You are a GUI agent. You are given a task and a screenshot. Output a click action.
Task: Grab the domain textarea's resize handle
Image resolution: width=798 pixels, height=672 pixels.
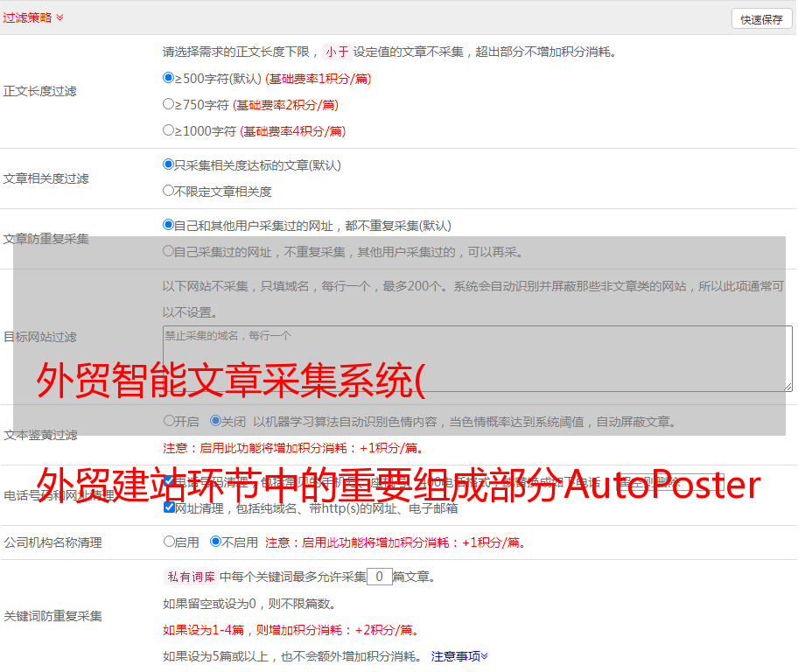tap(787, 387)
